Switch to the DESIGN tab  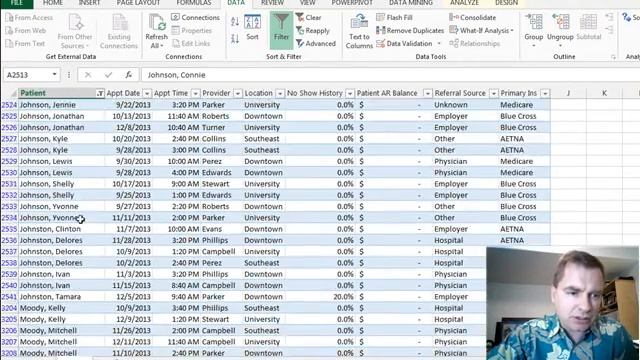tap(506, 3)
